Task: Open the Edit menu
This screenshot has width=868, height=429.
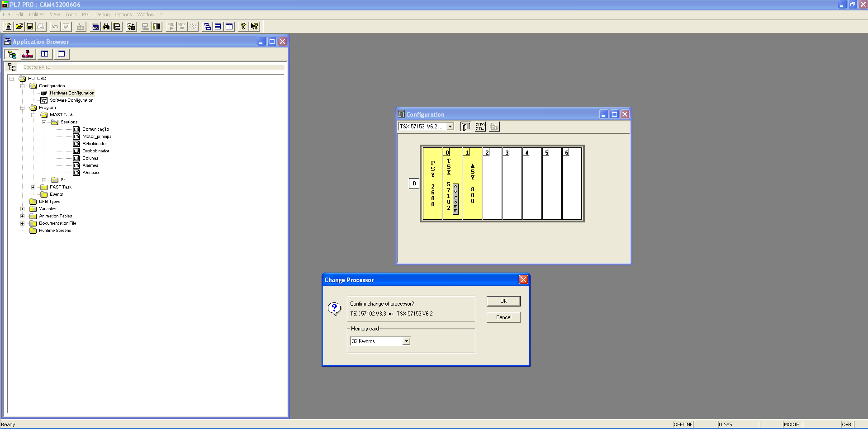Action: point(19,14)
